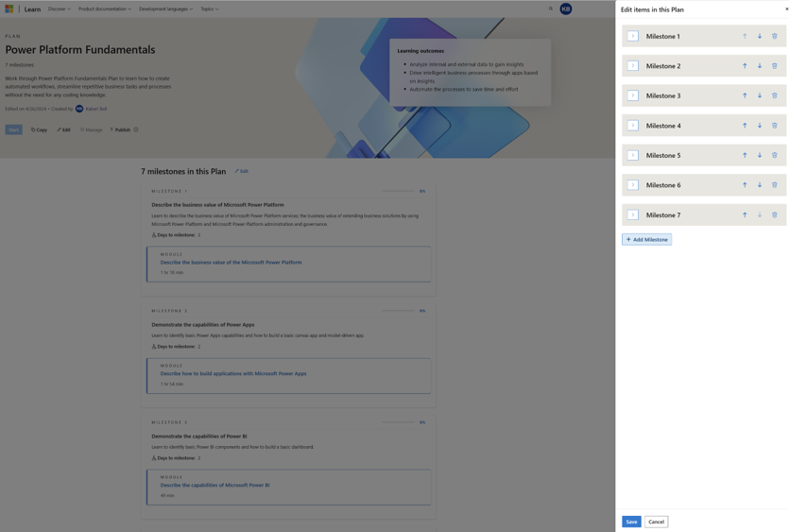Open module Describe the business value link
The width and height of the screenshot is (789, 532).
pos(231,263)
